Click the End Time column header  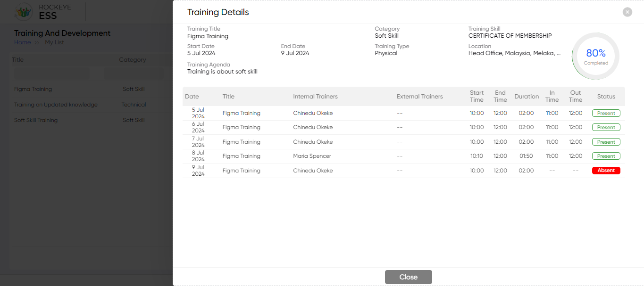[500, 96]
